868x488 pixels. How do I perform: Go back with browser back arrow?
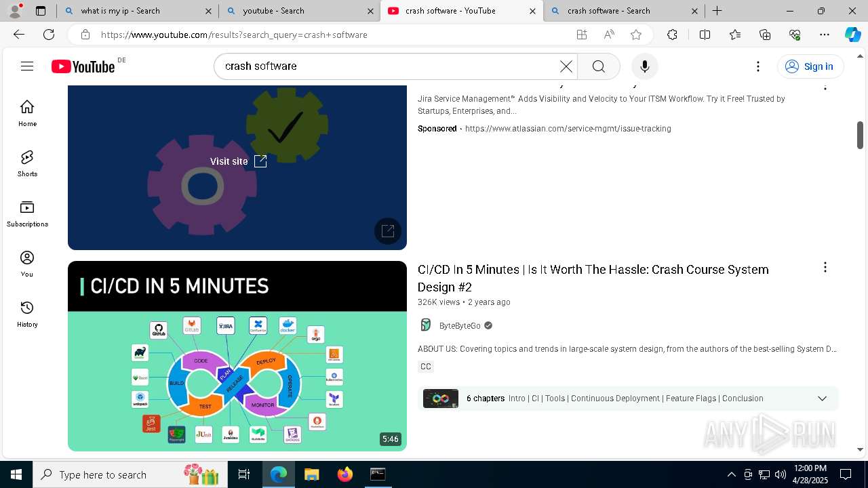[19, 35]
